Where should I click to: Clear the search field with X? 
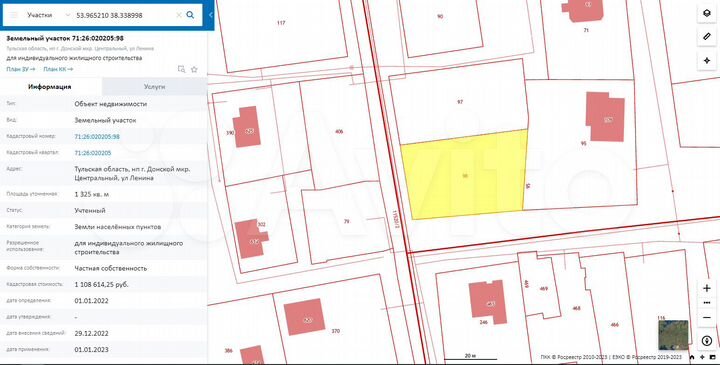click(x=179, y=15)
